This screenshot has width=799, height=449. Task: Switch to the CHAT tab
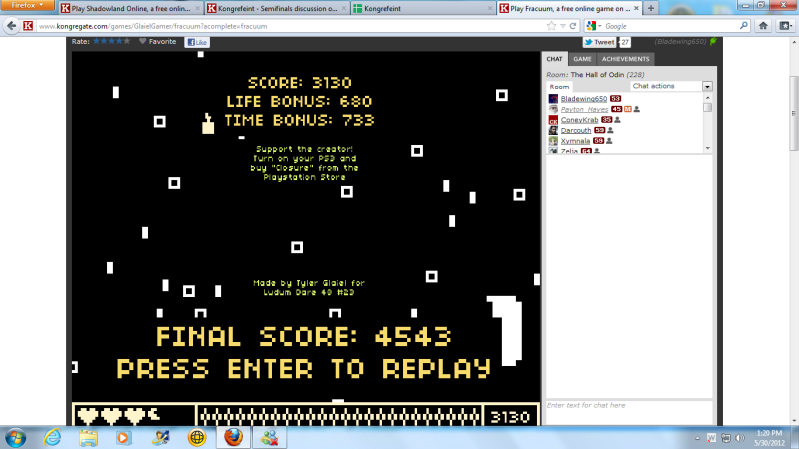554,59
